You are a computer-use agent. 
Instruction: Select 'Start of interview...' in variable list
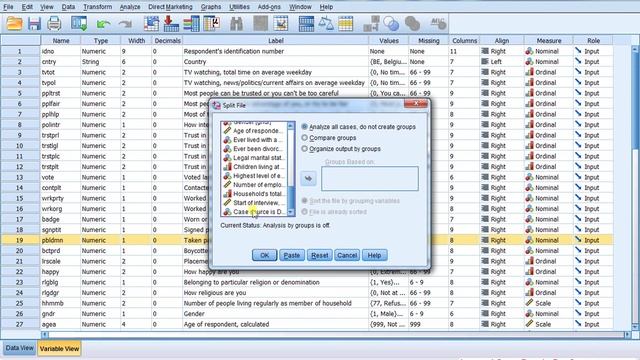[x=253, y=203]
